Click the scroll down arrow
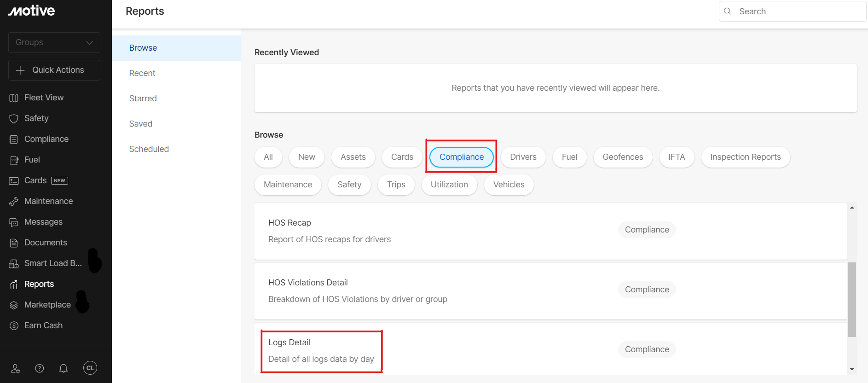Image resolution: width=868 pixels, height=383 pixels. (x=852, y=369)
